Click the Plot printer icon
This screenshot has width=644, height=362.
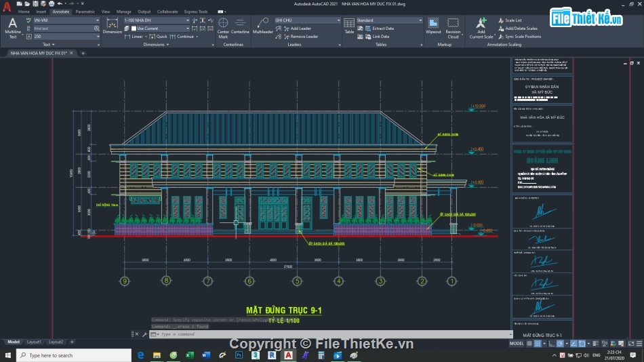tap(52, 3)
